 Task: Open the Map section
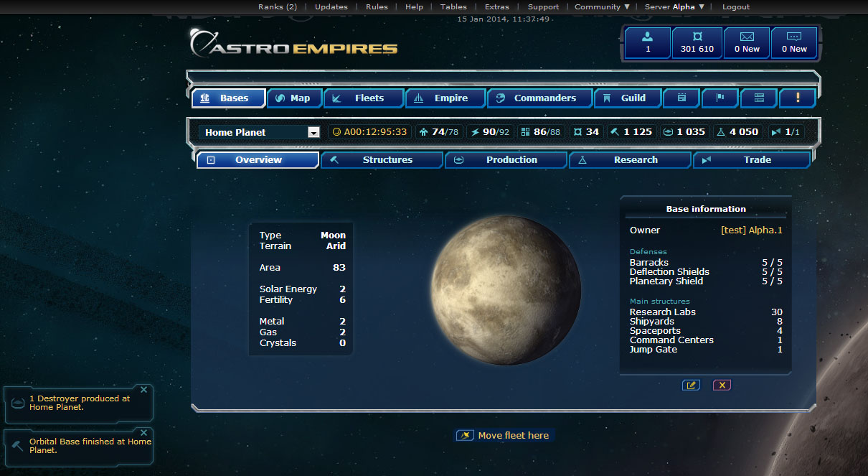click(x=294, y=98)
